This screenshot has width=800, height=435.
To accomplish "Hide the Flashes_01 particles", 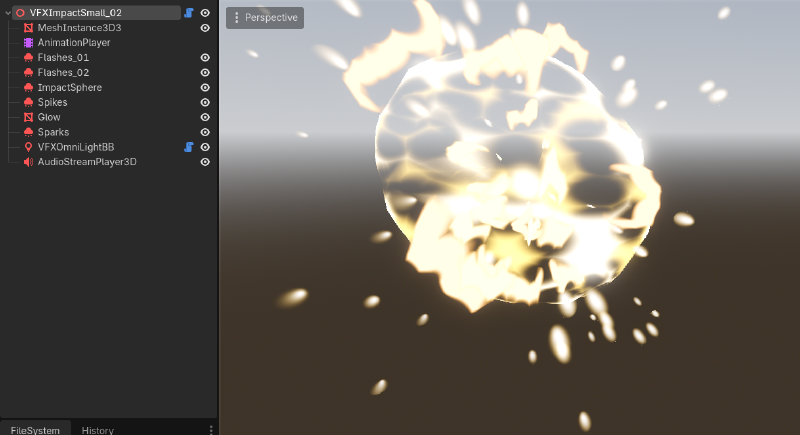I will [x=205, y=58].
